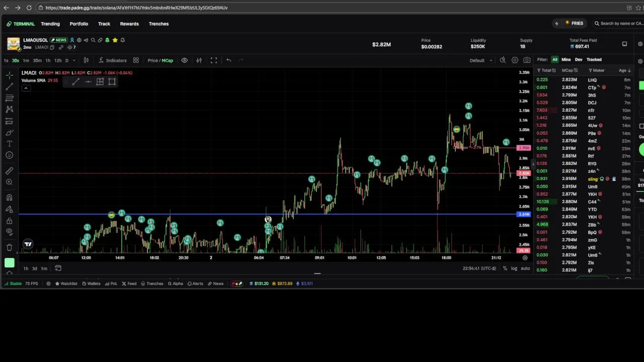
Task: Click the green color square in left sidebar
Action: [9, 262]
